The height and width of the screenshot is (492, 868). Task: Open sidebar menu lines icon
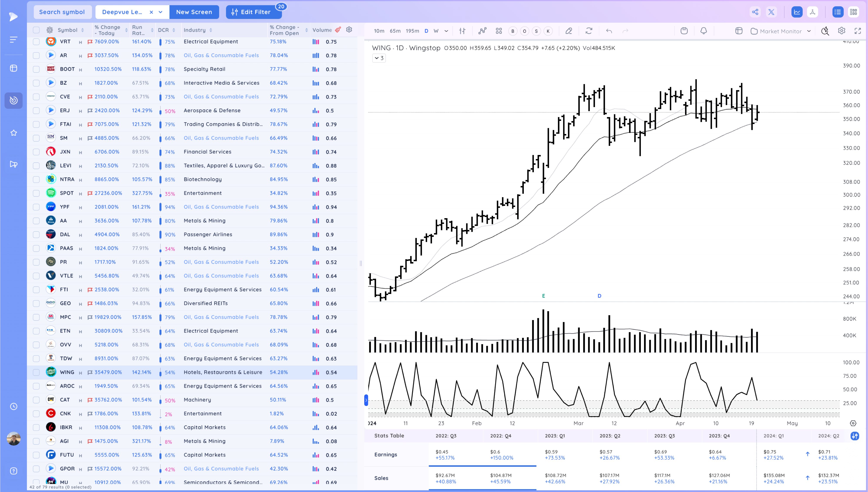click(x=13, y=40)
